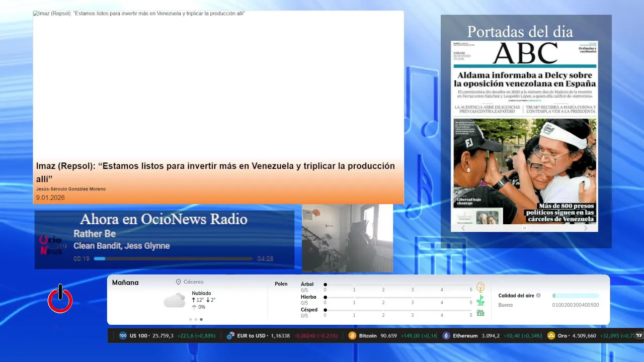Pause the newspaper cover slideshow
Image resolution: width=644 pixels, height=362 pixels.
(x=524, y=228)
